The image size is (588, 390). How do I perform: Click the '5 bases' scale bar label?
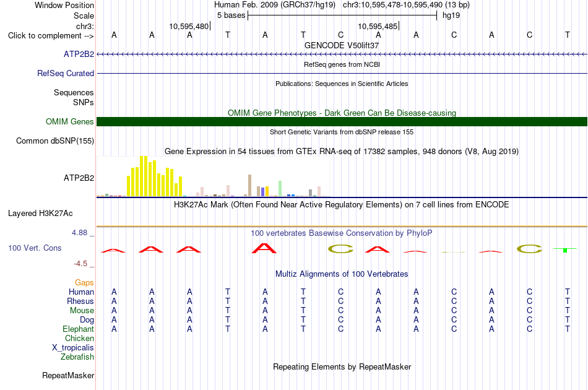point(231,15)
